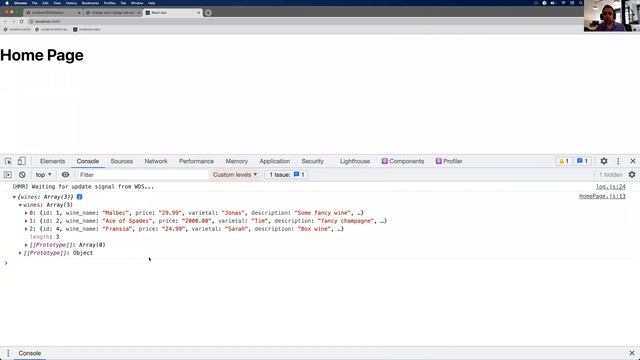
Task: Click the Wi-Fi status icon
Action: 563,3
